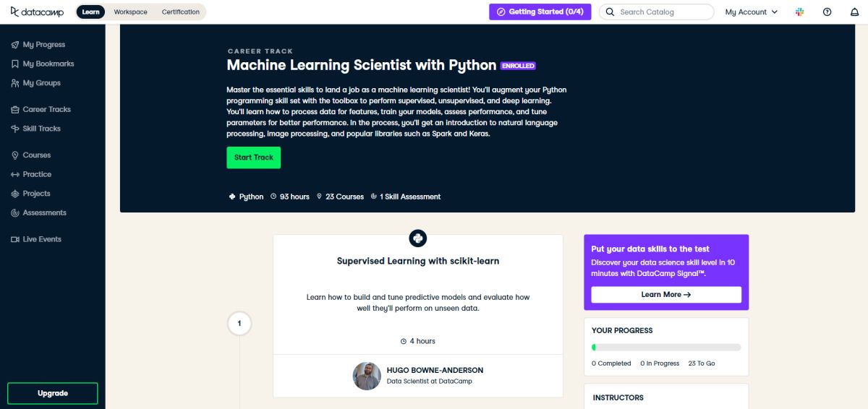Screen dimensions: 868x409
Task: Click the step 1 circle marker
Action: coord(239,323)
